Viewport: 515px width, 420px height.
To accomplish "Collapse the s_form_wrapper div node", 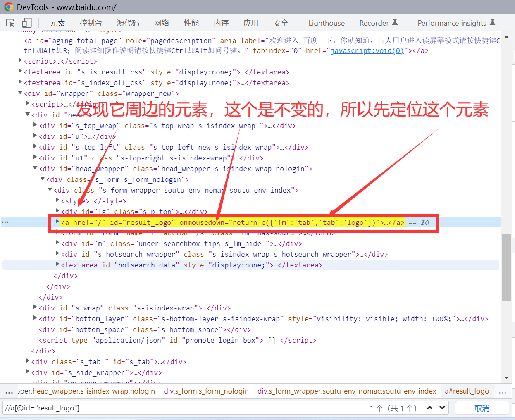I will pyautogui.click(x=50, y=190).
